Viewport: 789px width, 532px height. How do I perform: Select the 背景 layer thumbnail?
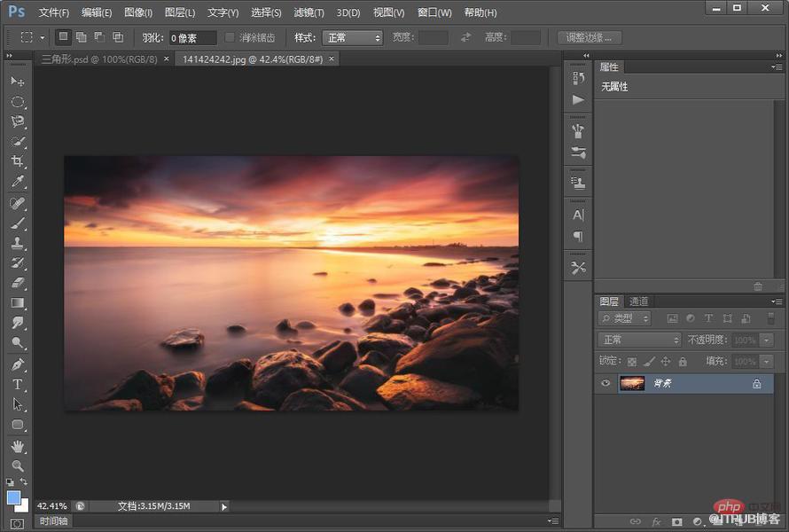point(632,384)
